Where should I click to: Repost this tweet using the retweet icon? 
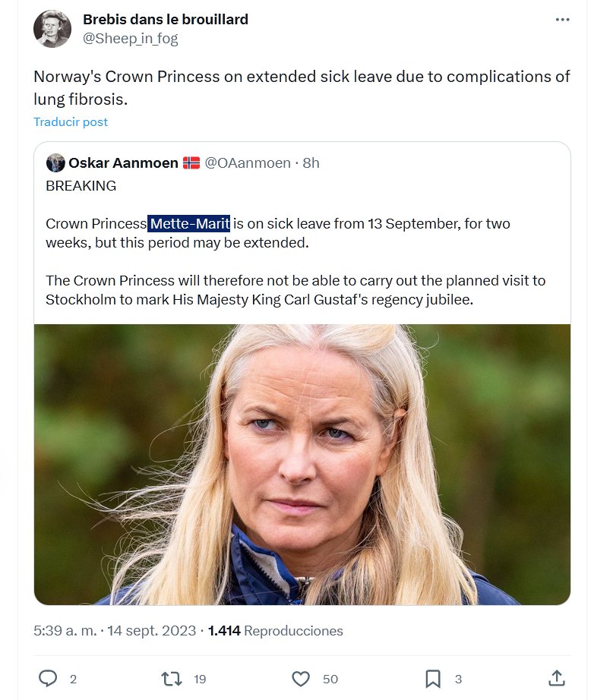coord(172,678)
